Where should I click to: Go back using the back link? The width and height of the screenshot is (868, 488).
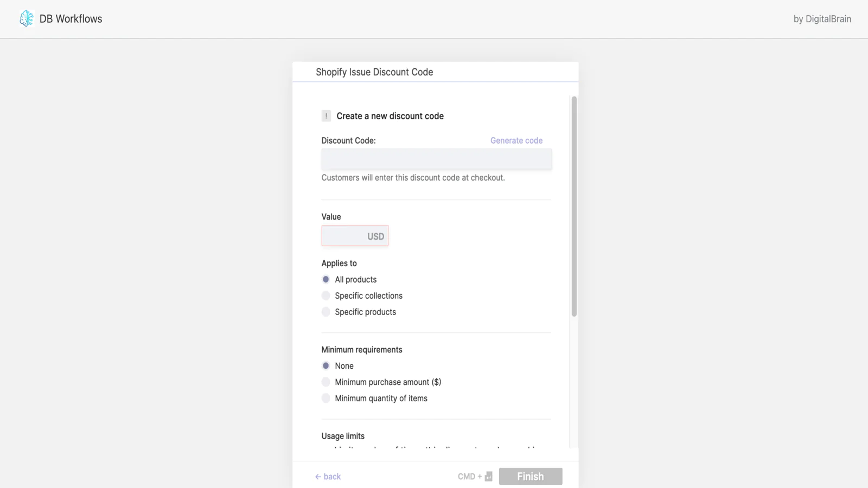pyautogui.click(x=328, y=477)
